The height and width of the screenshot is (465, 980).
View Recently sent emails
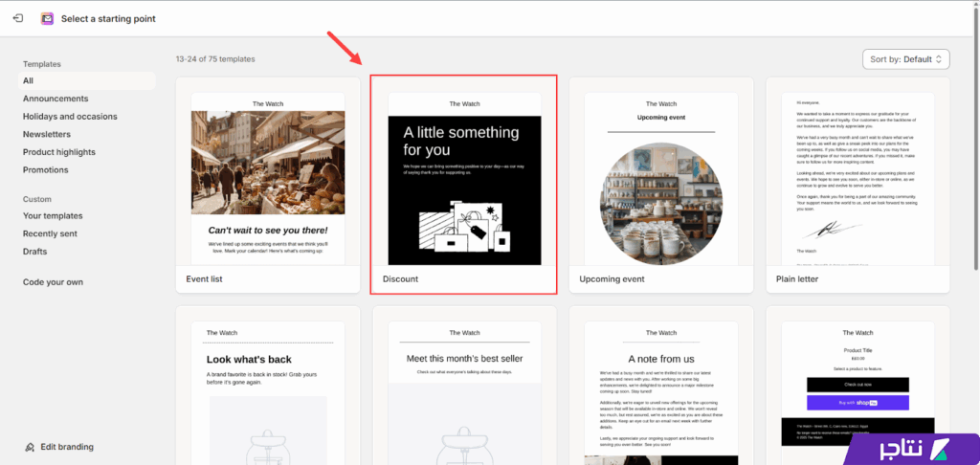tap(51, 233)
